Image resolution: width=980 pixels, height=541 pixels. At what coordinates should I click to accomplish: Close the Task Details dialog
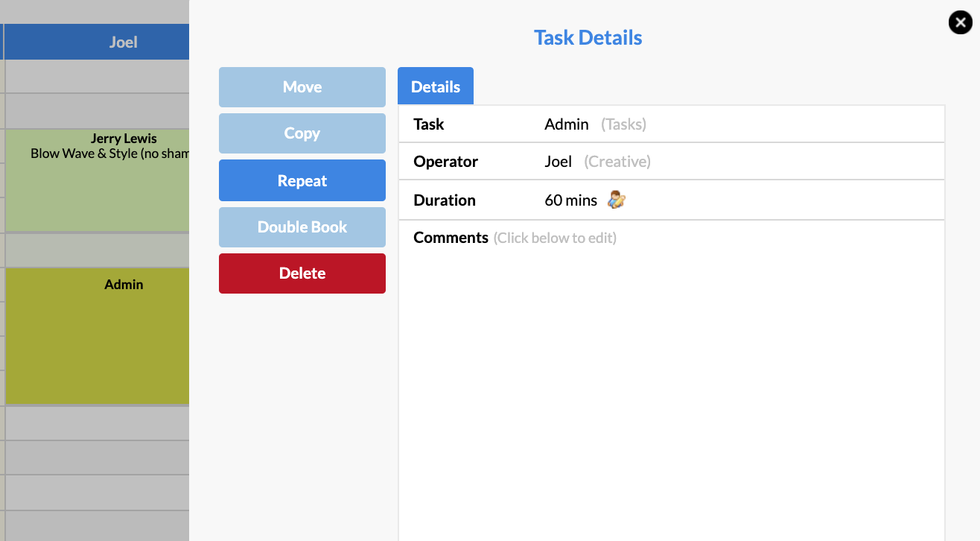[x=959, y=22]
